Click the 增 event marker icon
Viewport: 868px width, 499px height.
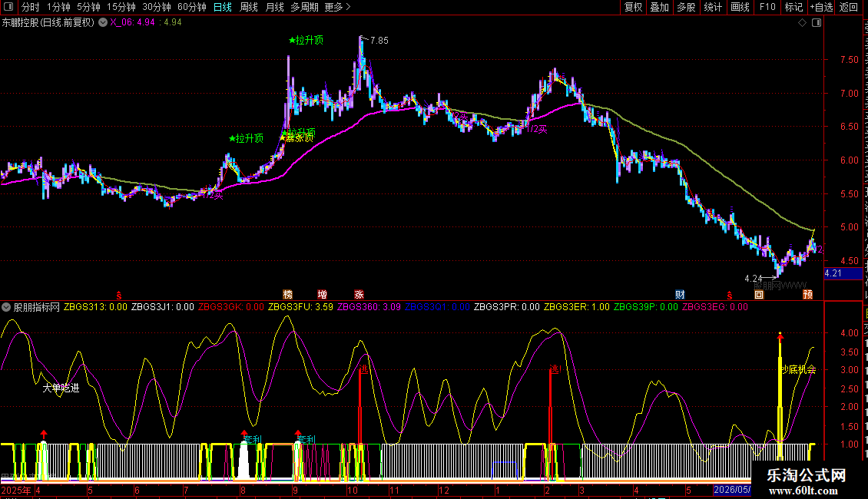(322, 294)
